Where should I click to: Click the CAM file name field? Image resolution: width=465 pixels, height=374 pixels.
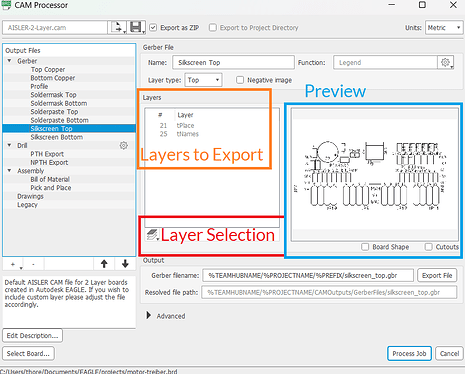pos(55,27)
